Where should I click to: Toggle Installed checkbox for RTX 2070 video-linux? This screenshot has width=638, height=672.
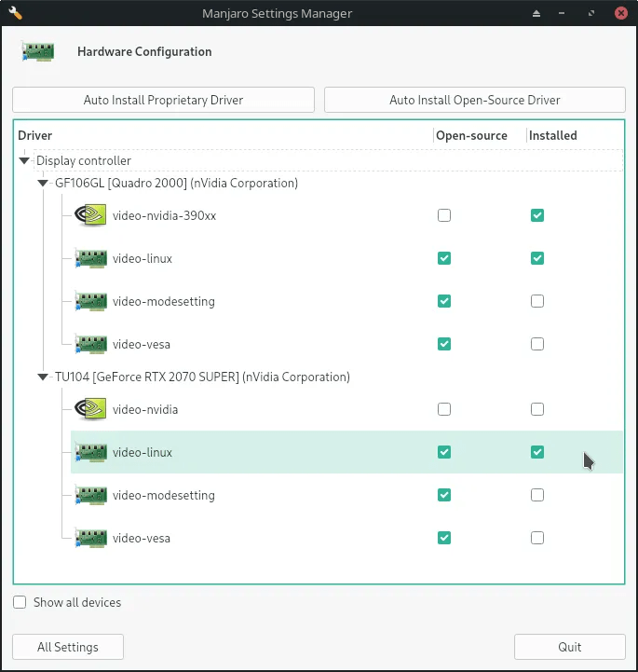tap(537, 452)
